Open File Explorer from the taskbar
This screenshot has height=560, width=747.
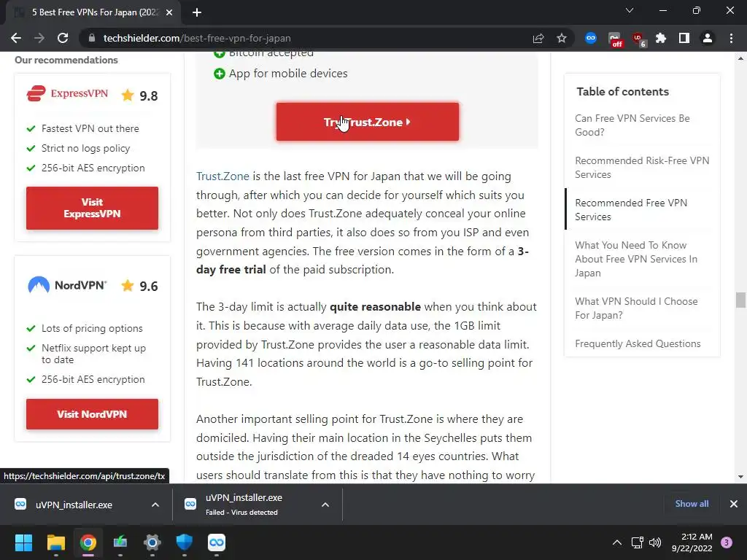pos(55,542)
